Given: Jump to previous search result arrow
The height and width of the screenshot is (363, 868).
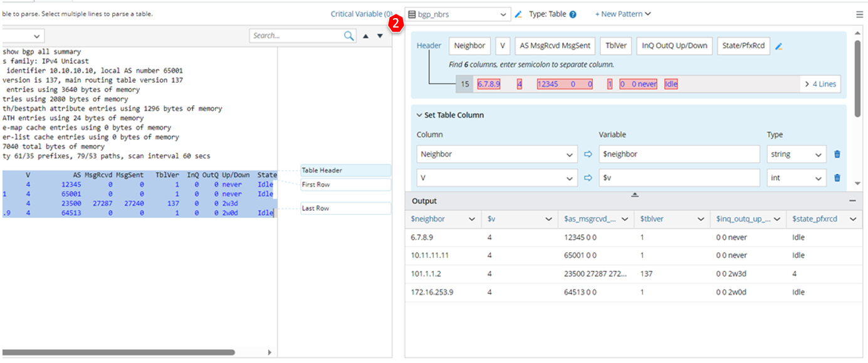Looking at the screenshot, I should pos(366,36).
